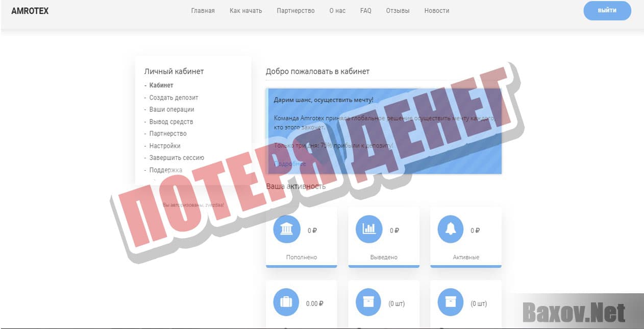Click the bank icon on the Пополнено card
Viewport: 644px width, 329px height.
click(286, 229)
